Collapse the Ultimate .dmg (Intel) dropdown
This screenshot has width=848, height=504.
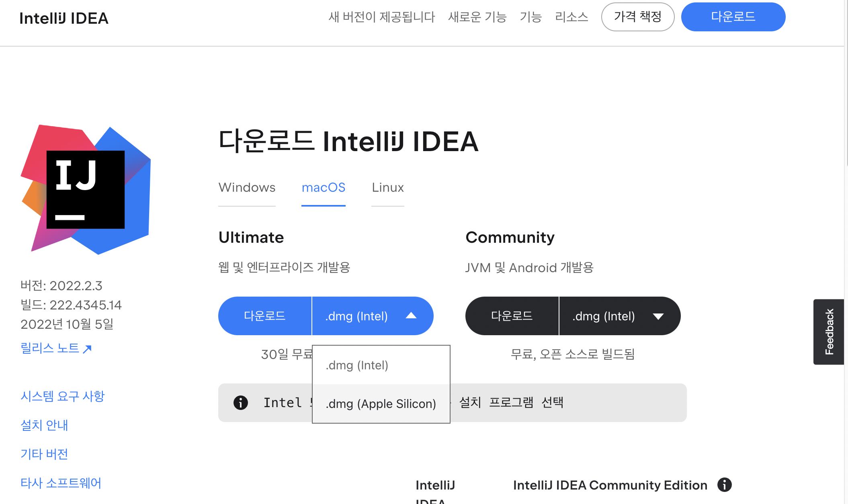[x=372, y=316]
